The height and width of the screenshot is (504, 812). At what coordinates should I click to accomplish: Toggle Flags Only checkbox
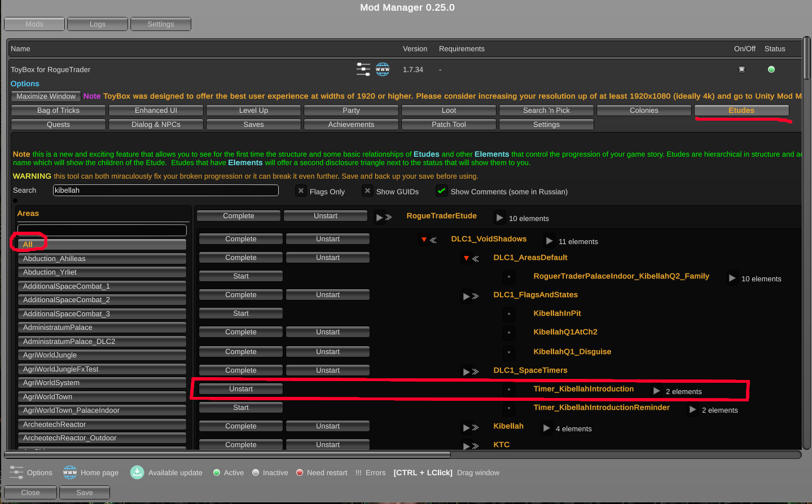pyautogui.click(x=301, y=191)
